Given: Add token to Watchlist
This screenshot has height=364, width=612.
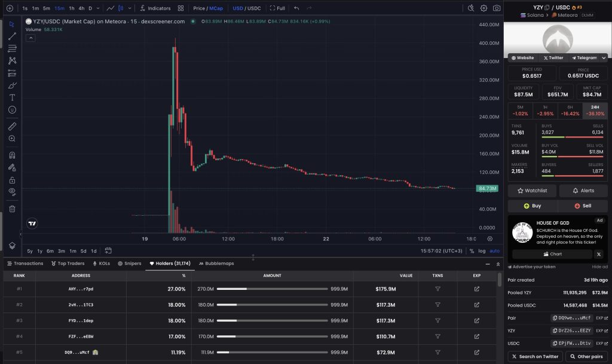Looking at the screenshot, I should (x=532, y=191).
